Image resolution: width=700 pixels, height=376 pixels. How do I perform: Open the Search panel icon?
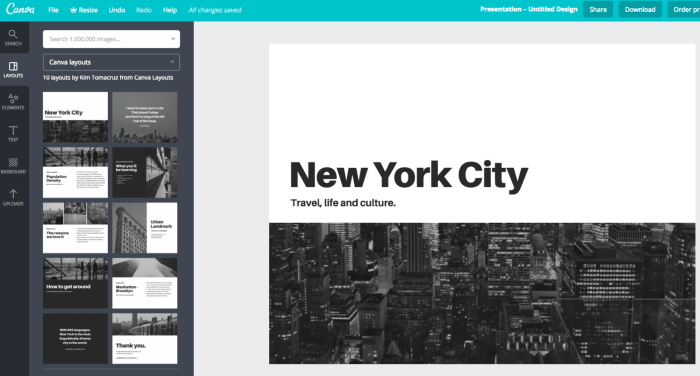point(13,38)
